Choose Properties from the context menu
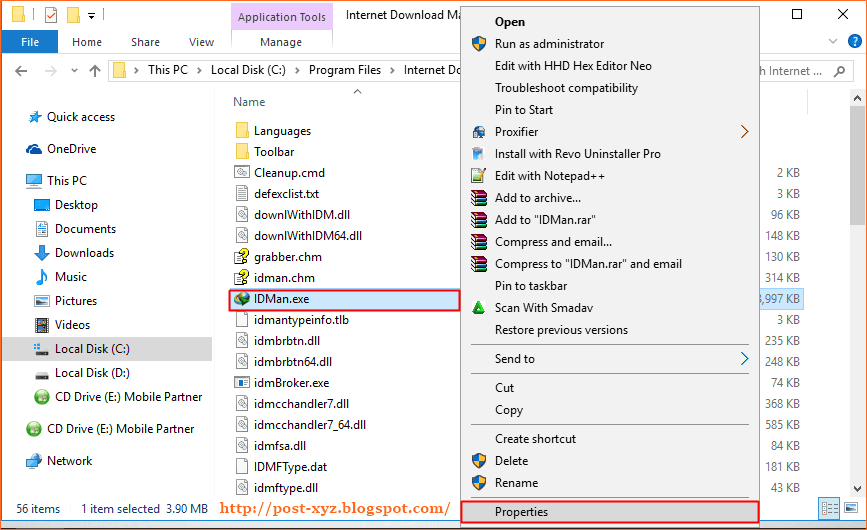 coord(609,512)
